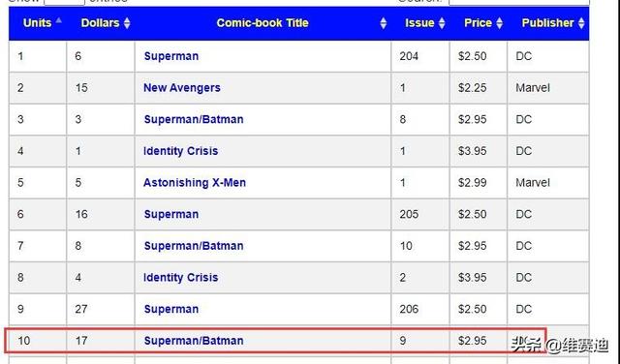The height and width of the screenshot is (364, 620).
Task: Open the New Avengers title link
Action: point(182,88)
